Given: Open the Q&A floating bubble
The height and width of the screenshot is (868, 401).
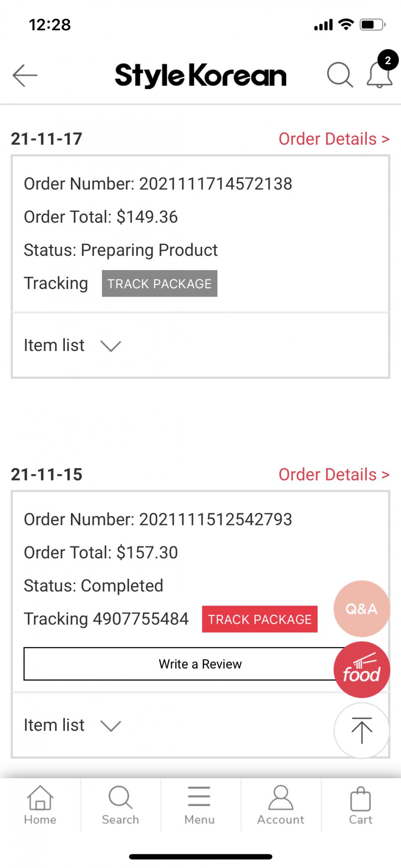Looking at the screenshot, I should pyautogui.click(x=362, y=608).
